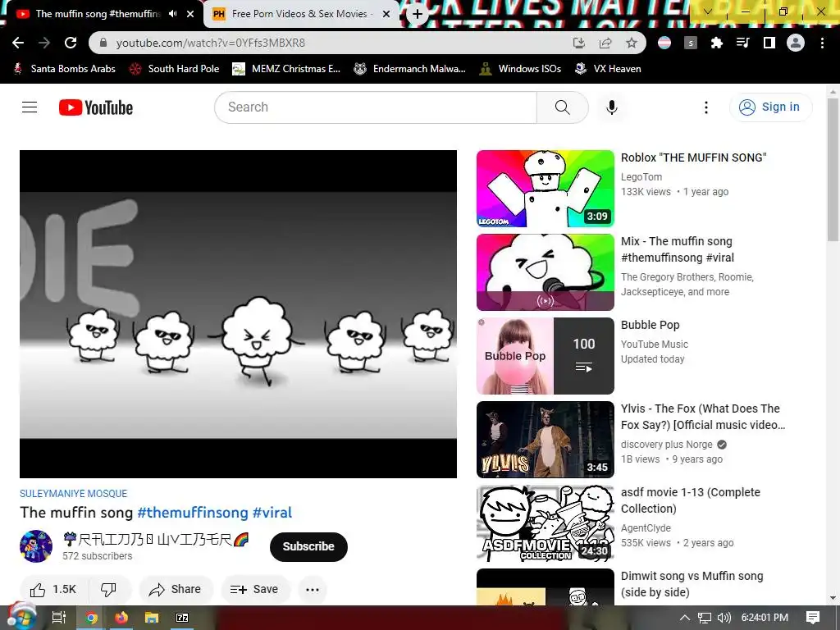Click the search magnifier button
Image resolution: width=840 pixels, height=630 pixels.
pyautogui.click(x=563, y=107)
